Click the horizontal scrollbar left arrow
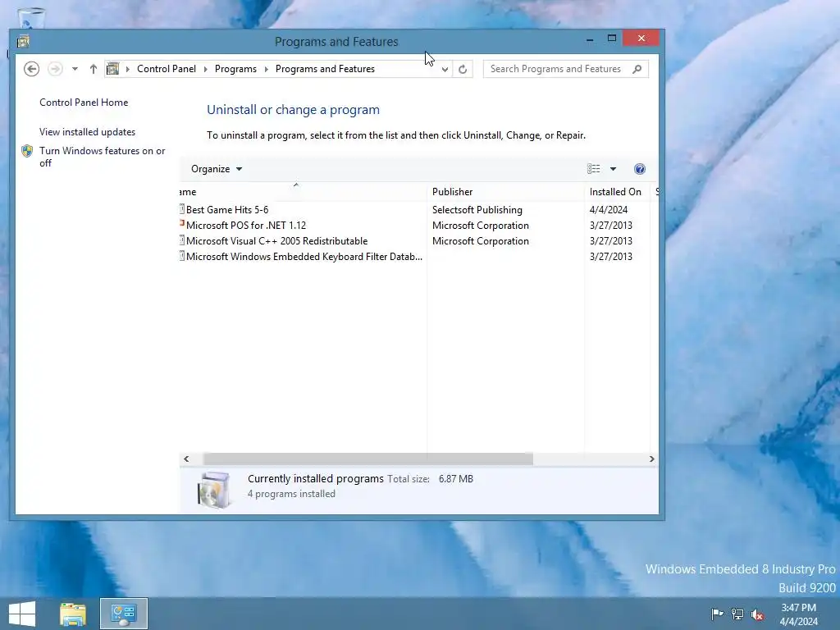The image size is (840, 630). 186,459
